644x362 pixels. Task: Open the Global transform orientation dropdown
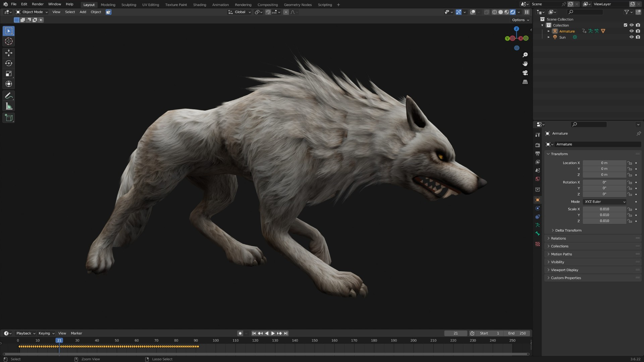(239, 12)
